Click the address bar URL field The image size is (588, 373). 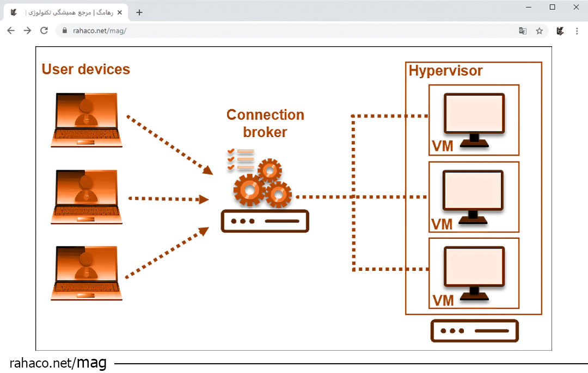272,31
